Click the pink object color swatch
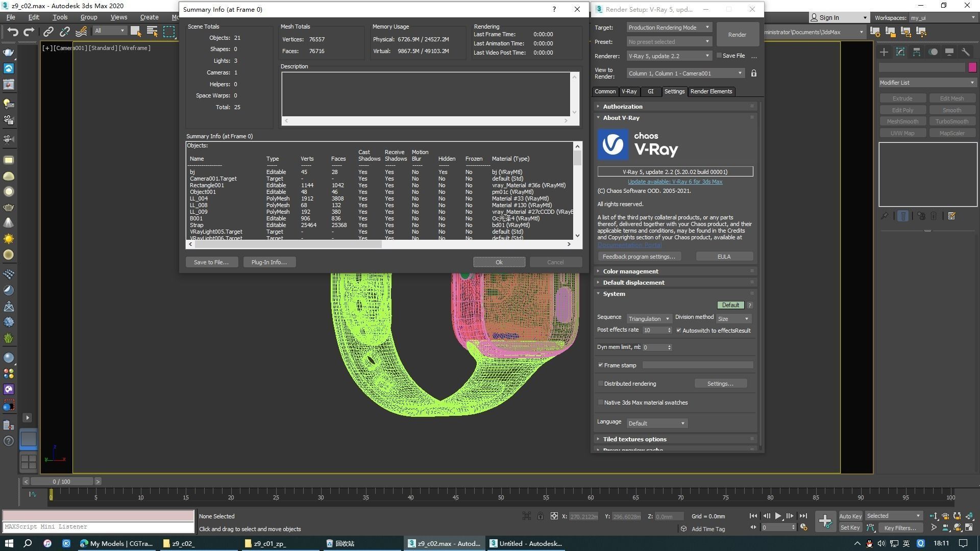The image size is (980, 551). click(x=972, y=67)
